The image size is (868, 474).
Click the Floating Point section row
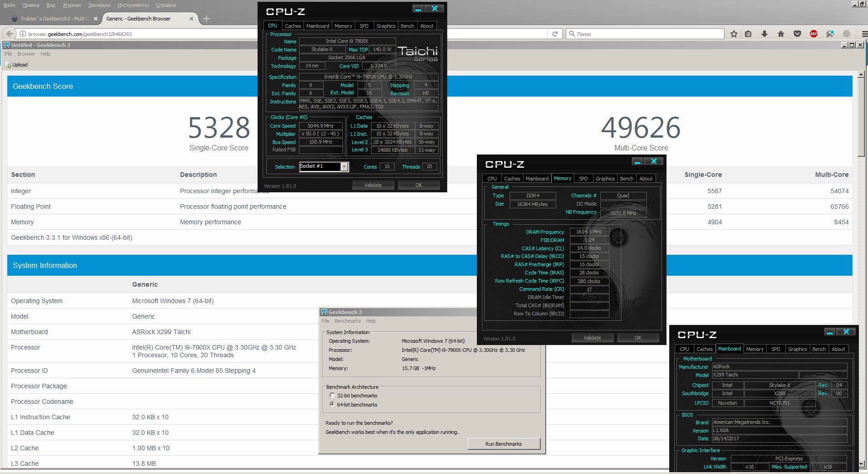430,206
